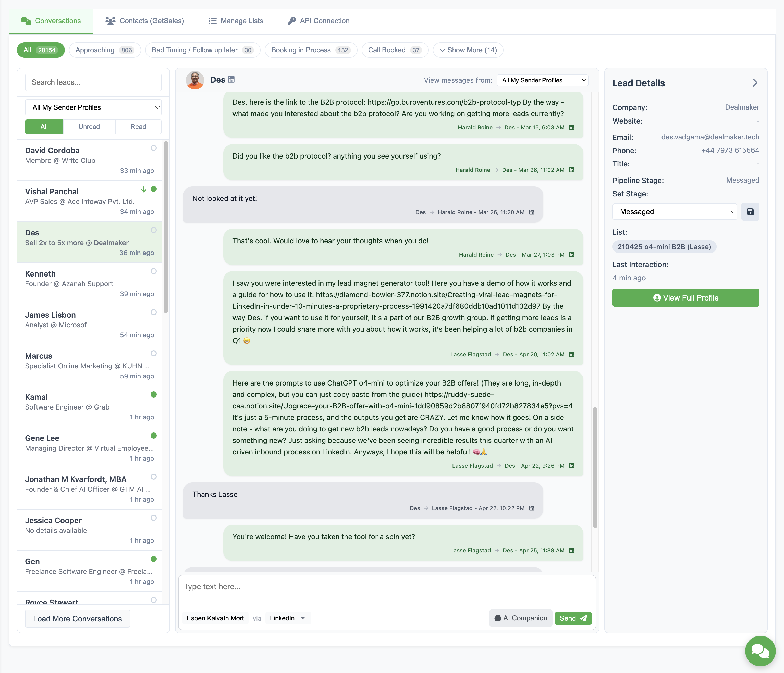Save the pipeline stage with disk icon
This screenshot has height=673, width=784.
[x=750, y=212]
